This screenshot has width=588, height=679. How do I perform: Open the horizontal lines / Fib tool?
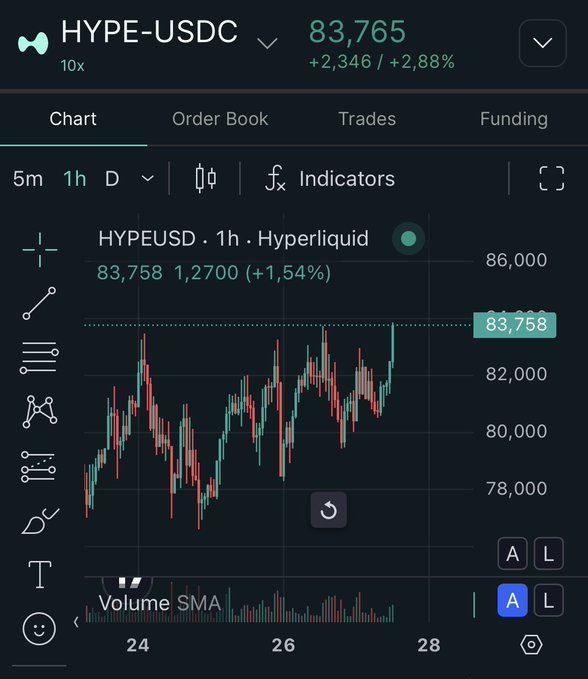tap(39, 358)
